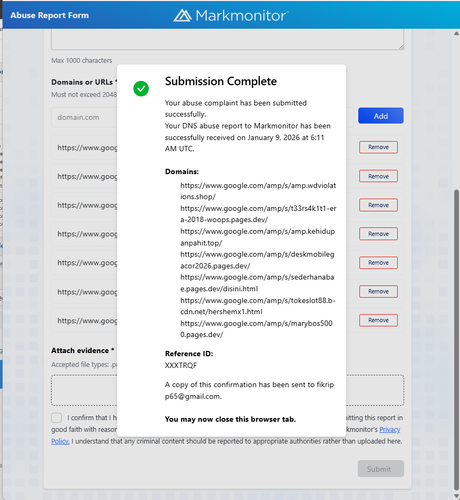460x500 pixels.
Task: Click the scrollbar down arrow
Action: 456,496
